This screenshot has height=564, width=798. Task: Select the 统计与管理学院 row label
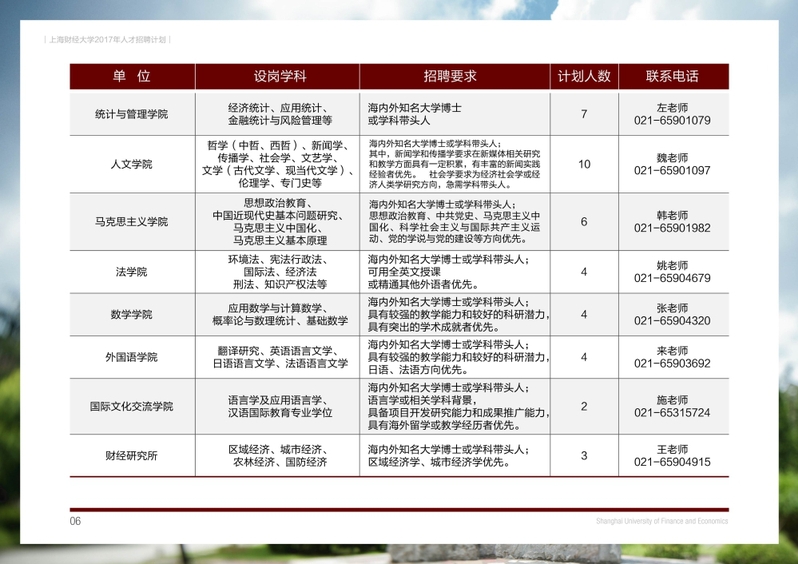click(131, 113)
